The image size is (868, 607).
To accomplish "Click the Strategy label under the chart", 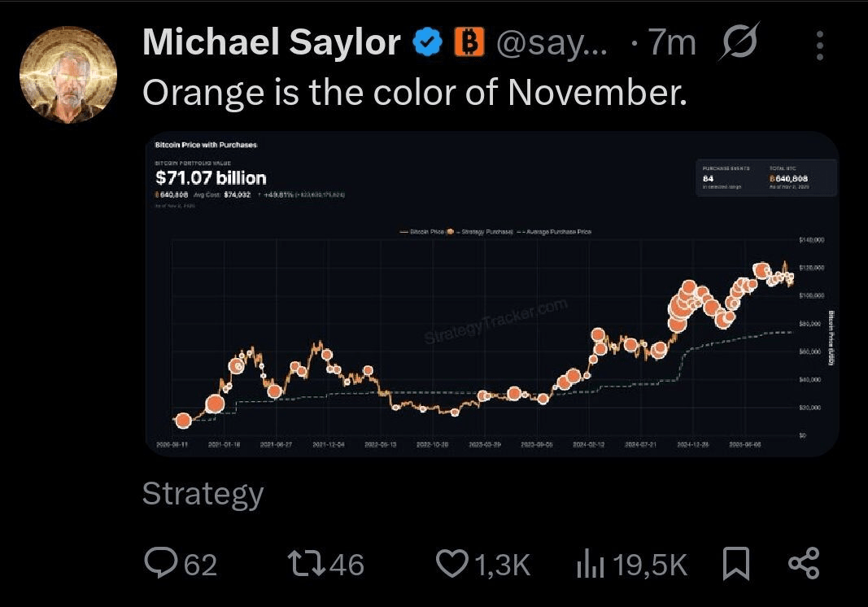I will pyautogui.click(x=203, y=494).
